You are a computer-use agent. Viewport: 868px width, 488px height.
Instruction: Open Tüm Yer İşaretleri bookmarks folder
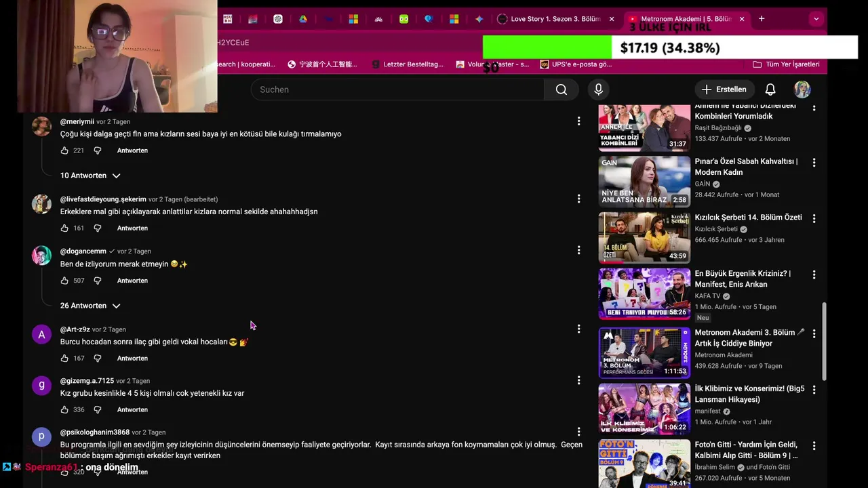786,64
